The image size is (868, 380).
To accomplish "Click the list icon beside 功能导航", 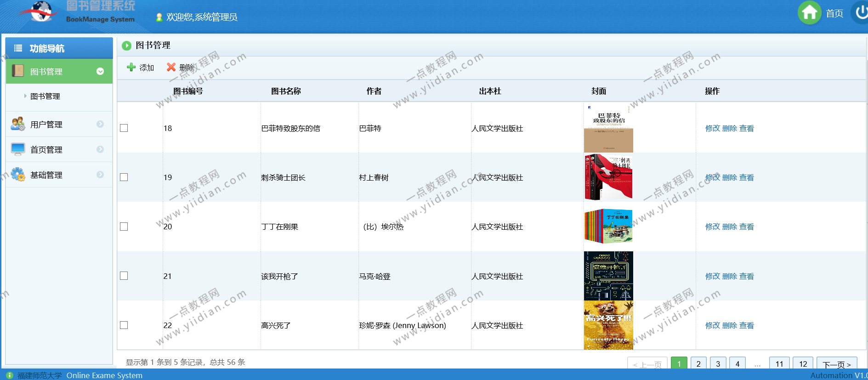I will (18, 48).
